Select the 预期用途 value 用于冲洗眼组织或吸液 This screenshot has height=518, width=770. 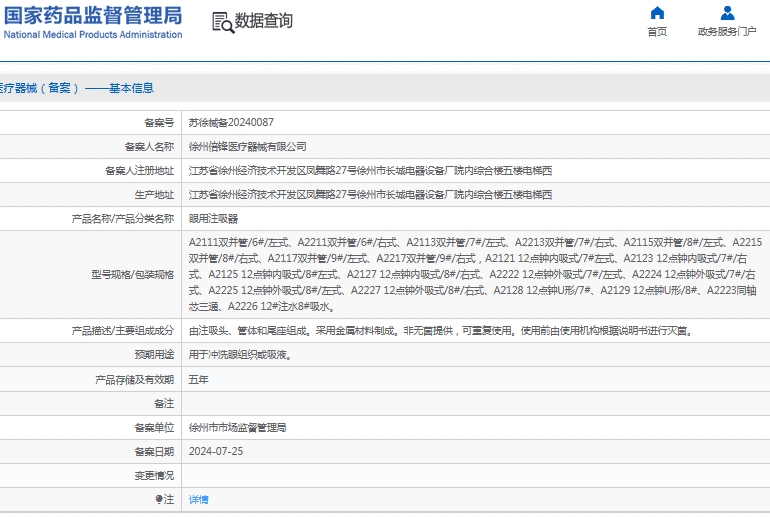pyautogui.click(x=241, y=354)
